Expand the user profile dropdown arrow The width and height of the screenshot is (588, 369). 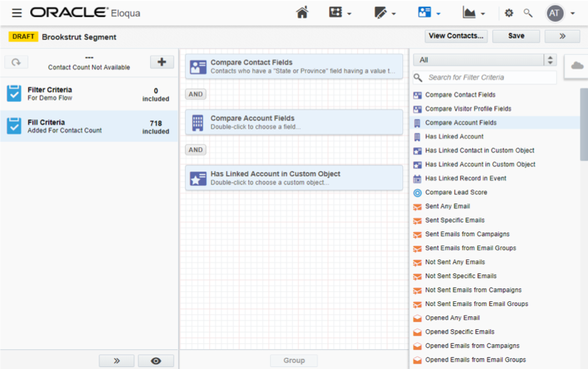point(573,14)
